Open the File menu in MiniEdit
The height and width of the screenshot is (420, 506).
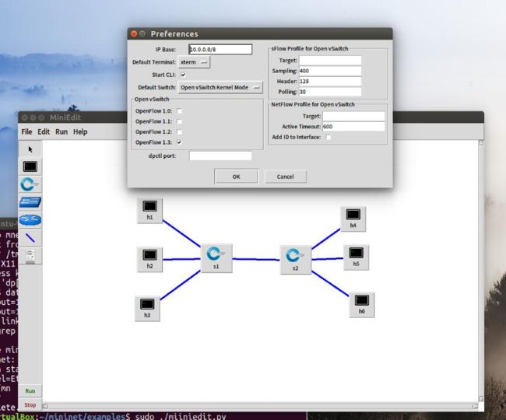26,131
